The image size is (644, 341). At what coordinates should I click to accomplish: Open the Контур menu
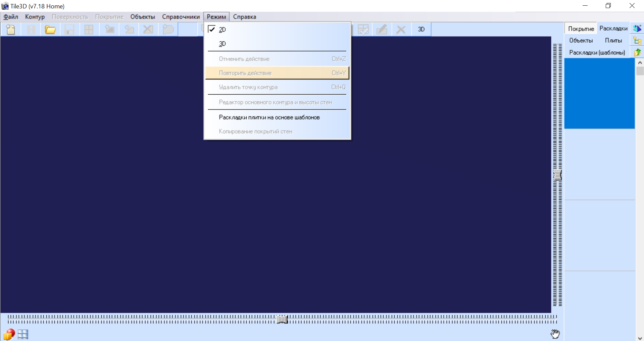(35, 17)
